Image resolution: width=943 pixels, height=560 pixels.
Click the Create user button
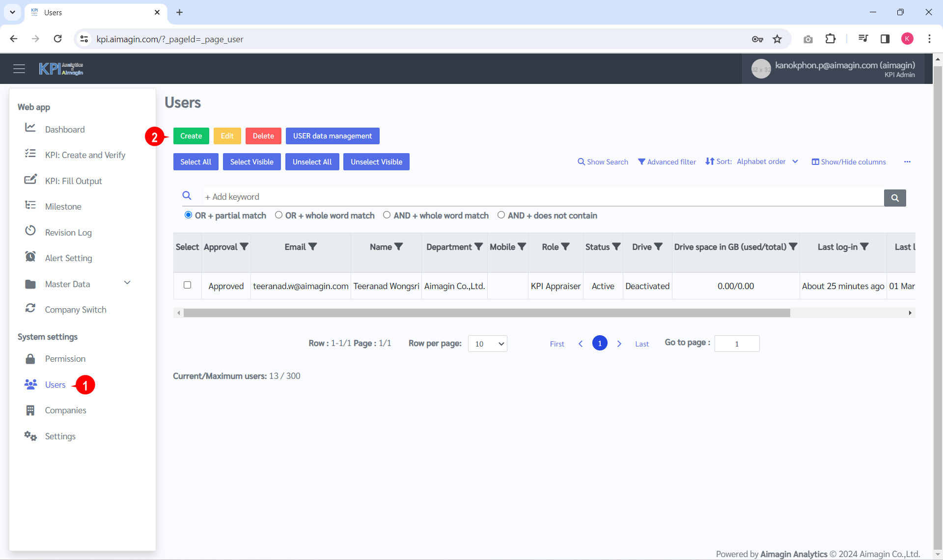(x=191, y=135)
